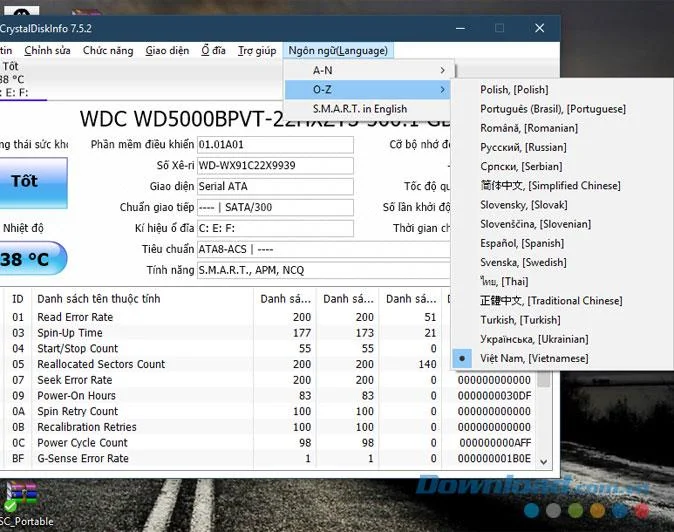Click the scroll-down arrow of the attributes list

tap(543, 462)
